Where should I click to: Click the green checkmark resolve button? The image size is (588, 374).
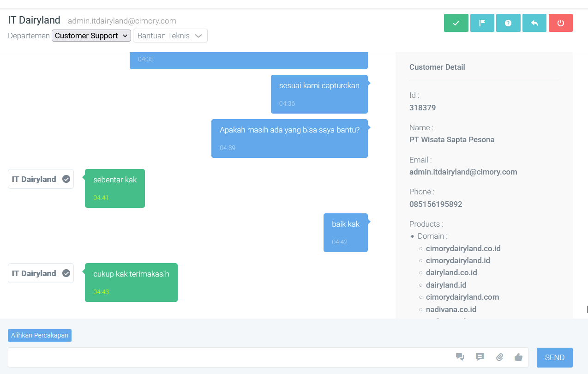tap(456, 23)
